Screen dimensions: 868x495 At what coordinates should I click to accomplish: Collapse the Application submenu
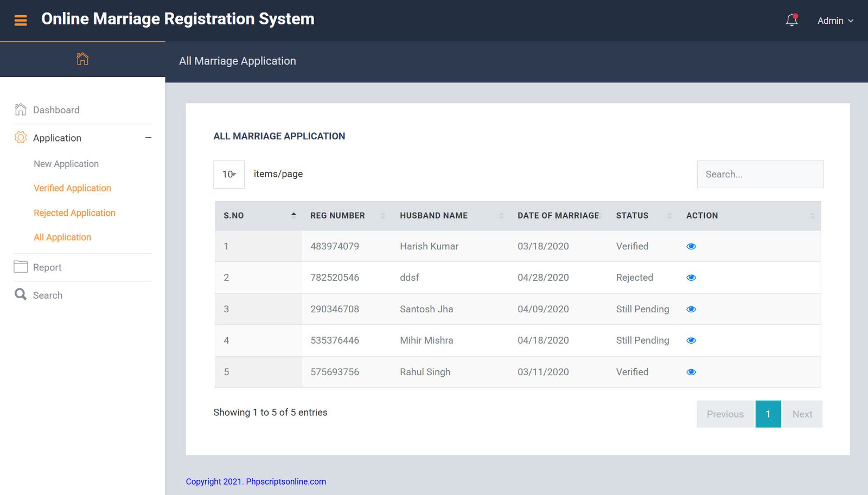point(148,138)
